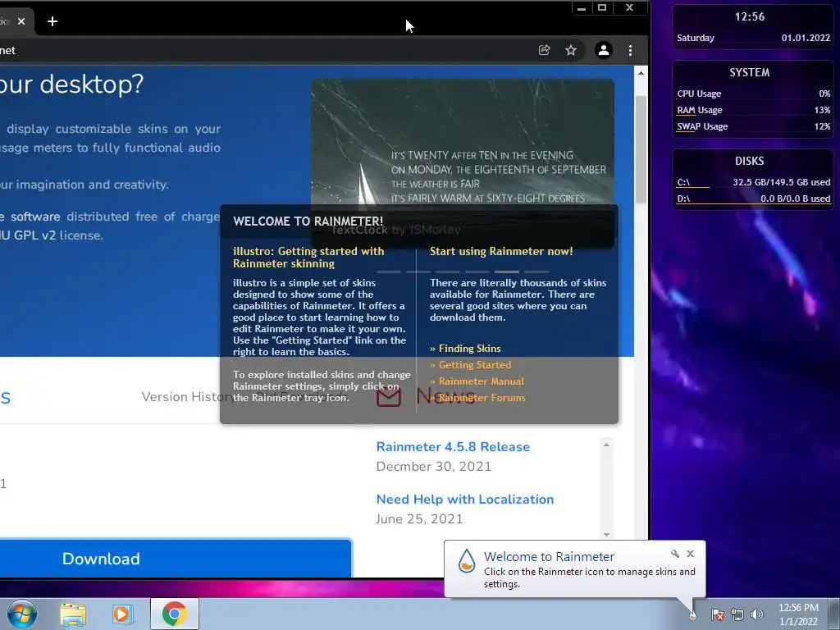This screenshot has width=840, height=630.
Task: Open Need Help with Localization link
Action: (x=465, y=500)
